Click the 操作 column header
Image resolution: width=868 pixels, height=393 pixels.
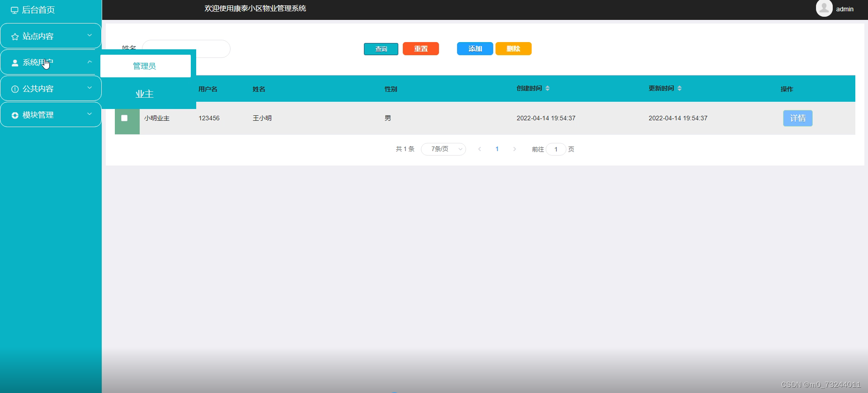point(787,89)
